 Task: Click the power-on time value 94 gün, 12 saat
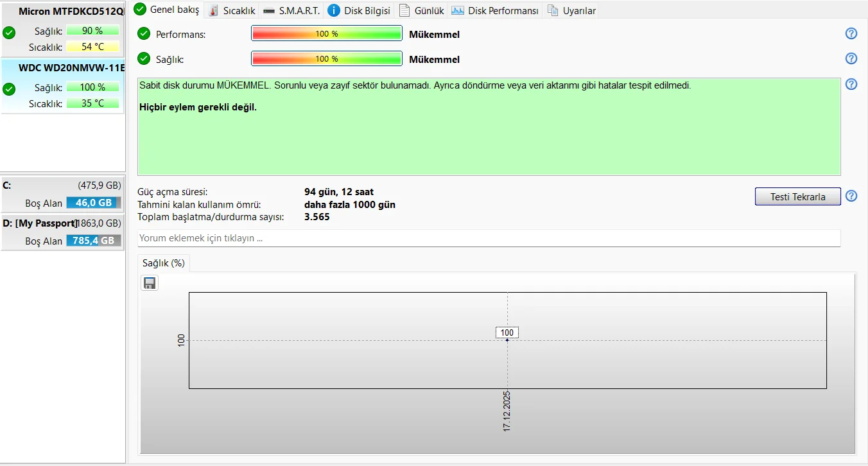[x=339, y=192]
